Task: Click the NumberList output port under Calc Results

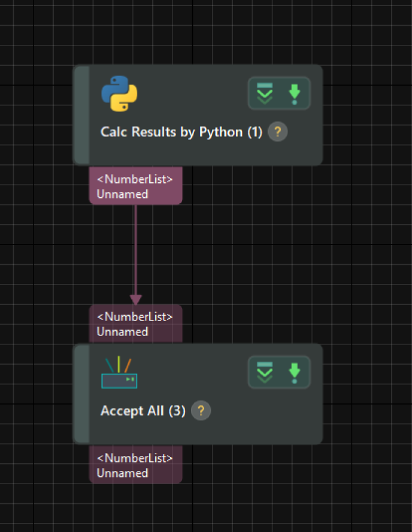Action: 135,186
